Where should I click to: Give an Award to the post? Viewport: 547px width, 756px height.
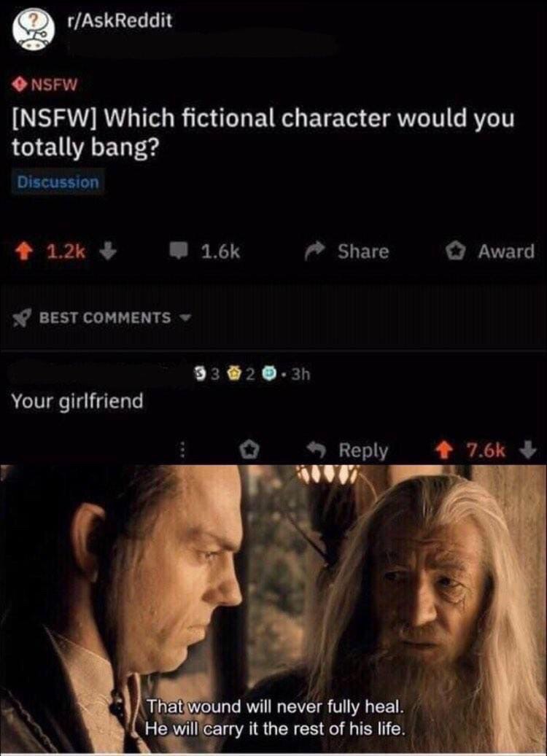[x=489, y=252]
